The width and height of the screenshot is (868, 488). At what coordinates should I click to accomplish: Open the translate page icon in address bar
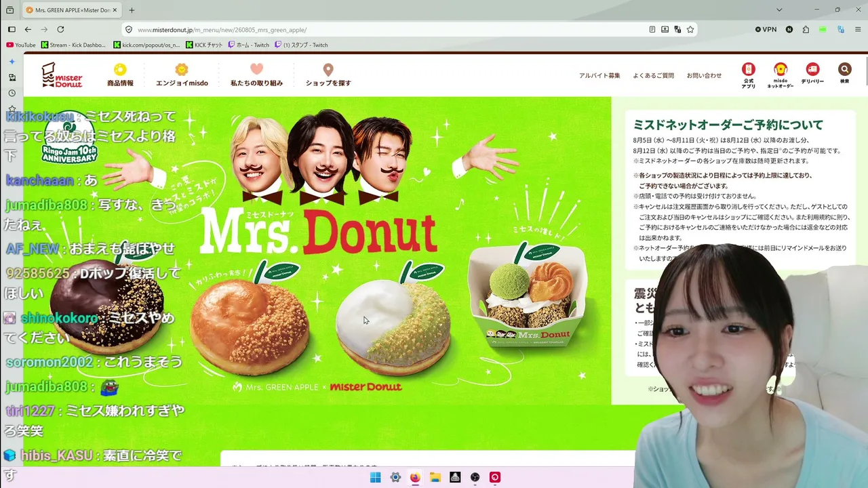(x=677, y=30)
